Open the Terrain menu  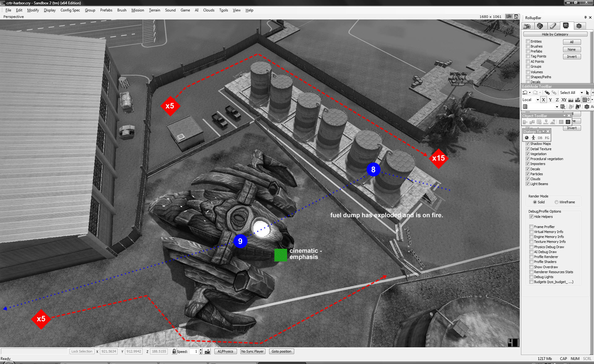pos(154,10)
